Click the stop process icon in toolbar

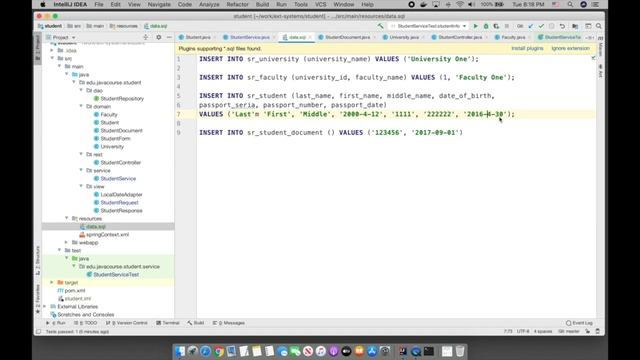[507, 26]
